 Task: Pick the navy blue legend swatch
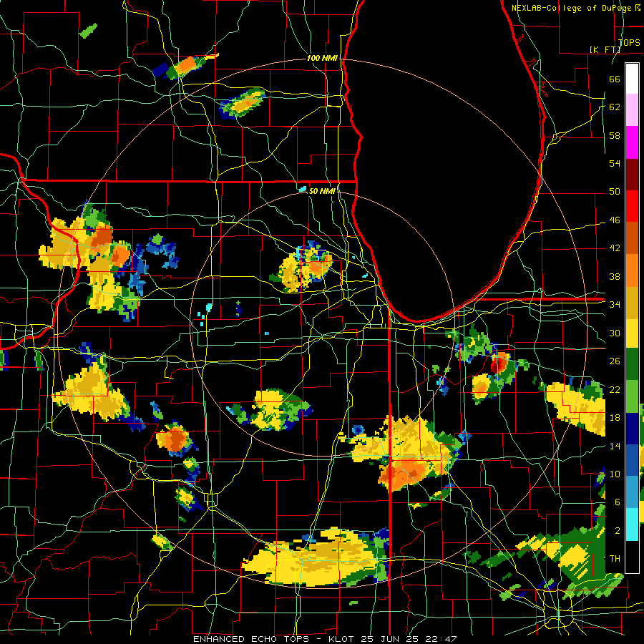(x=632, y=429)
